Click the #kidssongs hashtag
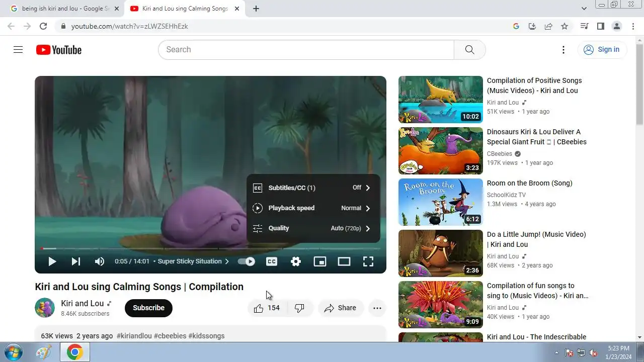Viewport: 644px width, 362px height. (206, 336)
